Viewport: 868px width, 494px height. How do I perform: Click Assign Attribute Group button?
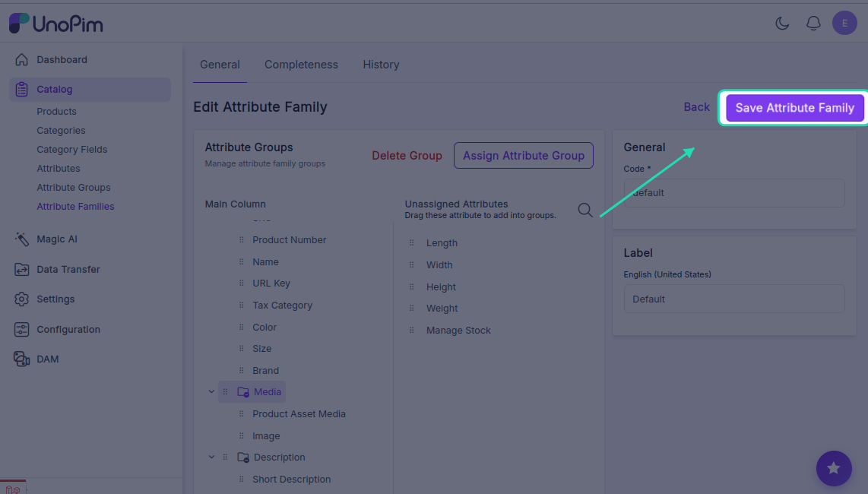(524, 156)
